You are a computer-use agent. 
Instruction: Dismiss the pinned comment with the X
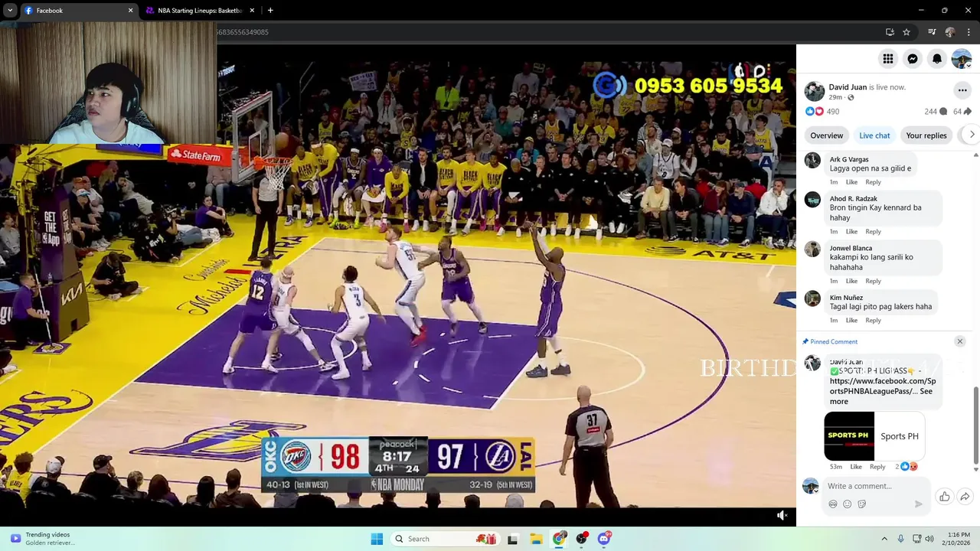click(960, 341)
